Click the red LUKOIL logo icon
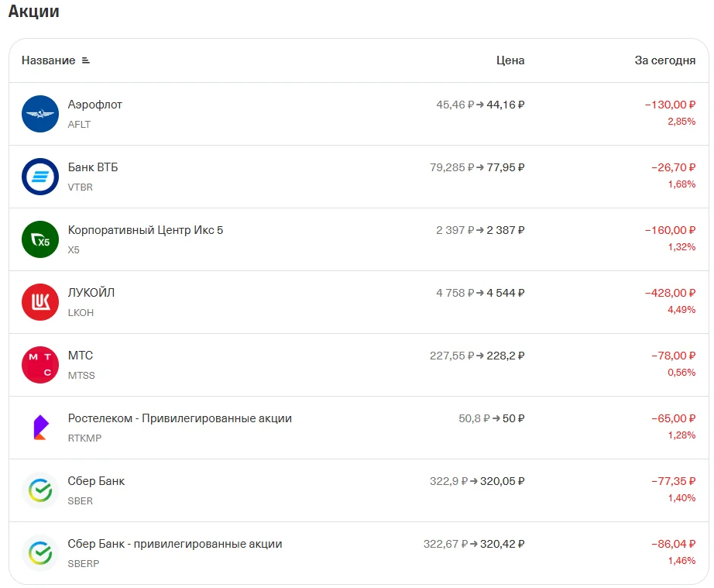Image resolution: width=714 pixels, height=588 pixels. pos(40,302)
